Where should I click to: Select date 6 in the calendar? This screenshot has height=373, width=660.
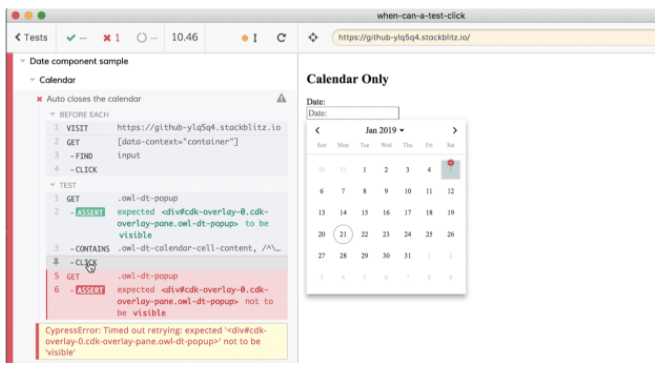point(322,191)
